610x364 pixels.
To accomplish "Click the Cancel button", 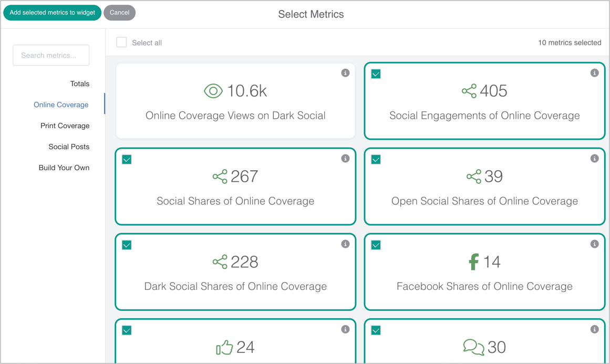I will pos(119,13).
